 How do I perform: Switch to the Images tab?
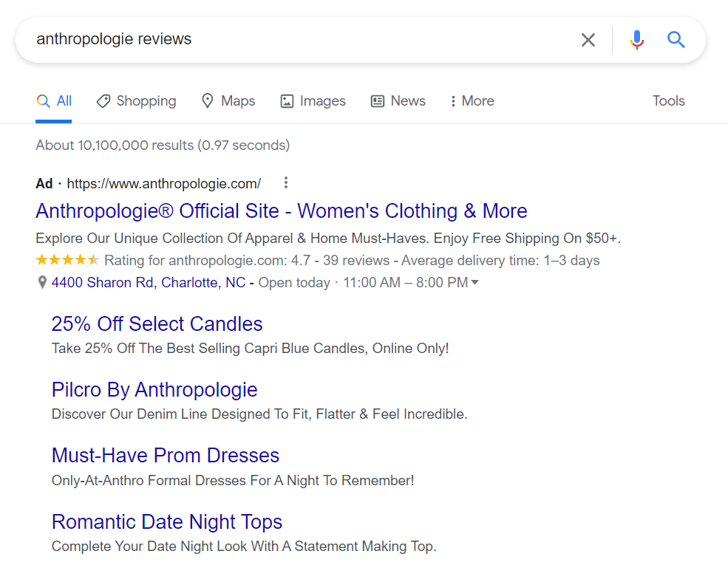coord(313,101)
